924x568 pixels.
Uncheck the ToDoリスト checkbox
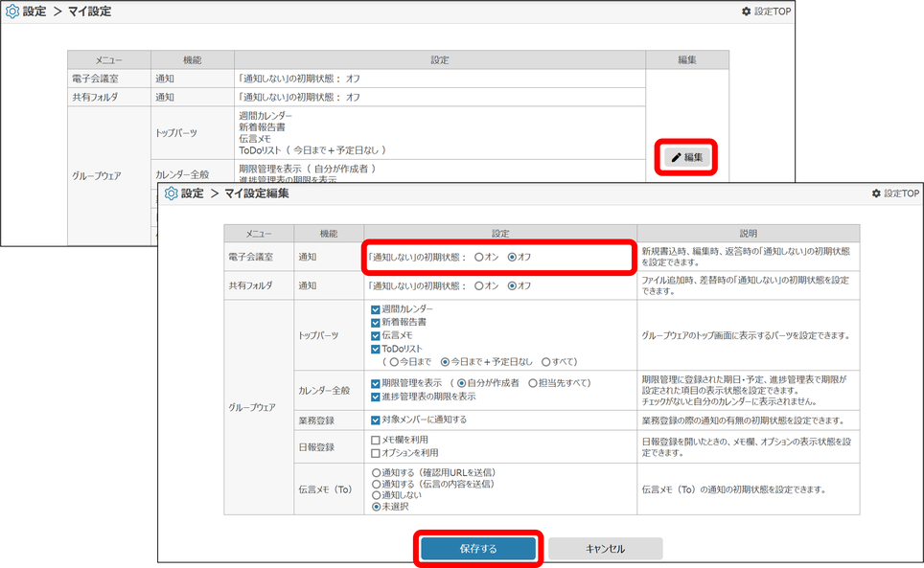376,350
